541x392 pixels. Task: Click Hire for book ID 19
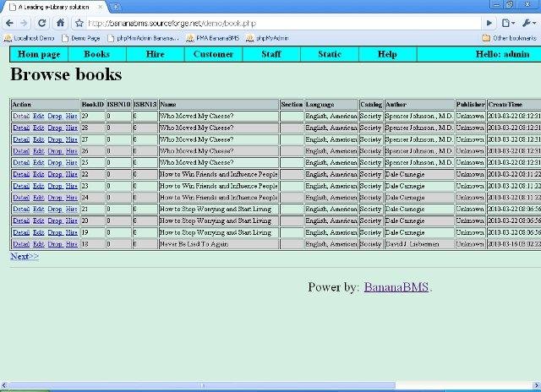click(71, 232)
